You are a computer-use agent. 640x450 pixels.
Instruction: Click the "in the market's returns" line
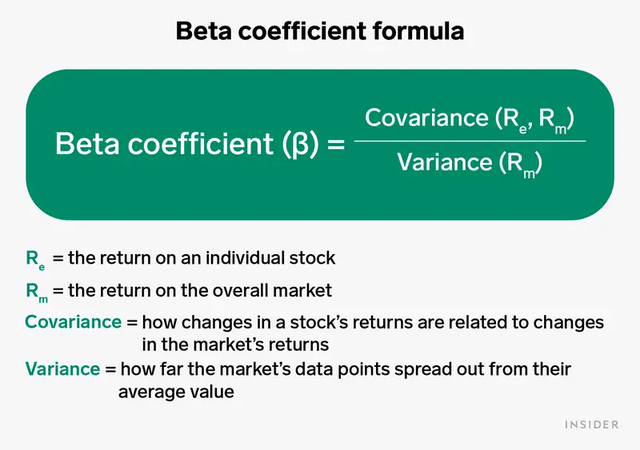coord(235,345)
